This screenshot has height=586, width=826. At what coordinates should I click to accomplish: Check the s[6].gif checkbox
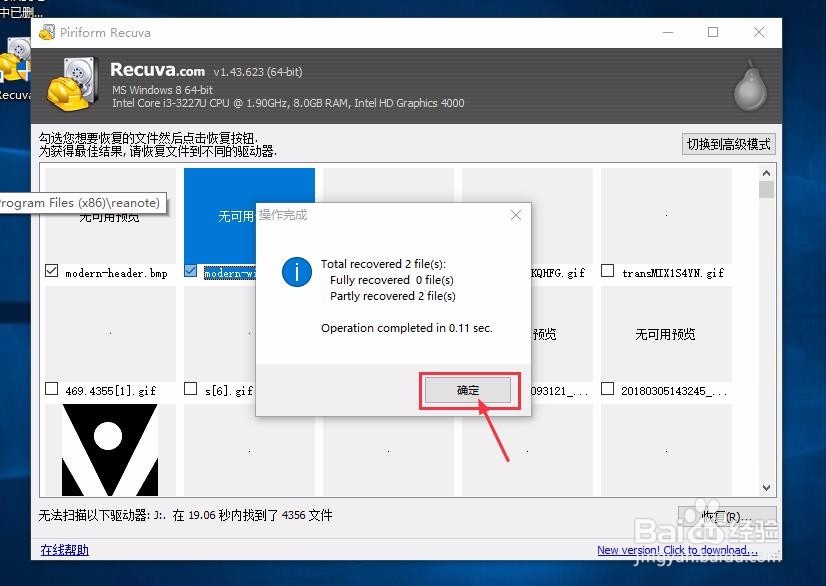tap(191, 389)
